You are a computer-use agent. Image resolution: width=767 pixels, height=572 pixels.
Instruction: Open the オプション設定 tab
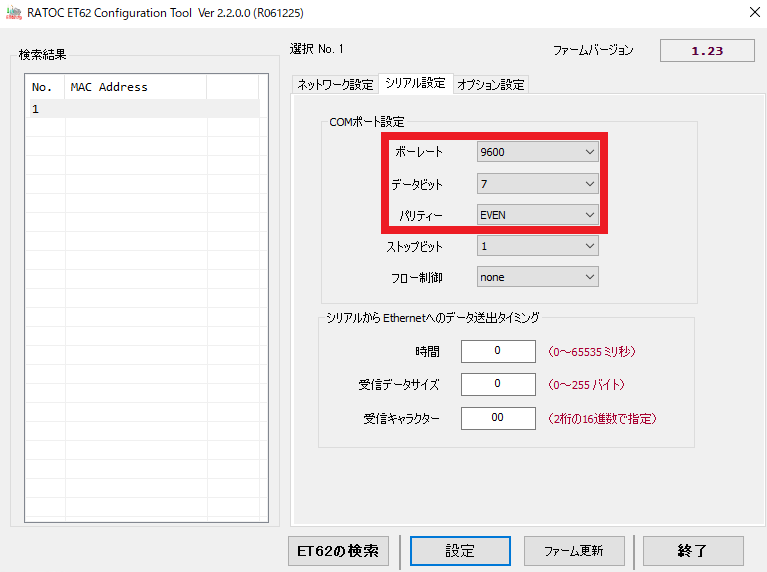click(x=490, y=85)
